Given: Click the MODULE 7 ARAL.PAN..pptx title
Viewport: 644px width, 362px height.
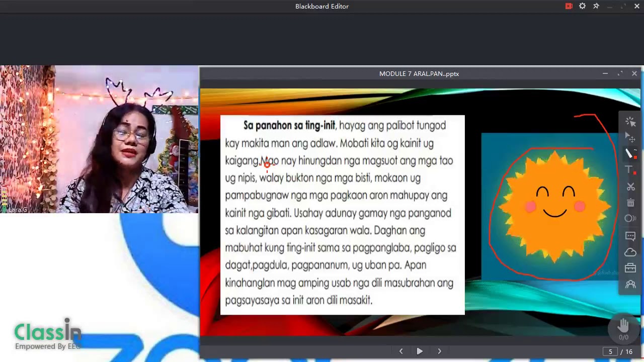Looking at the screenshot, I should click(419, 73).
